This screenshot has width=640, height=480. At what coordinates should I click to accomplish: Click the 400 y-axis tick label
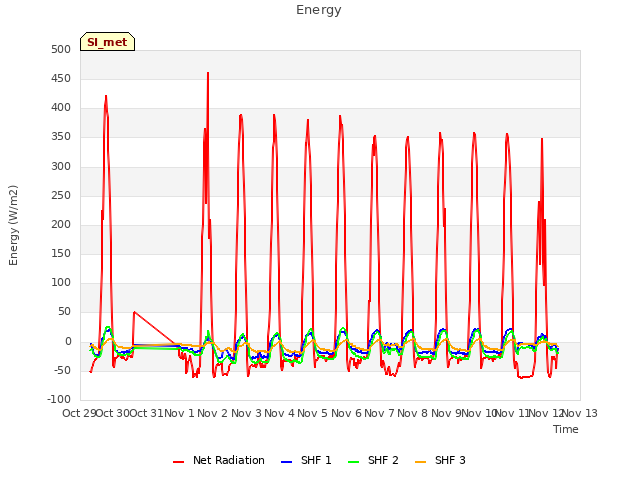(x=61, y=108)
